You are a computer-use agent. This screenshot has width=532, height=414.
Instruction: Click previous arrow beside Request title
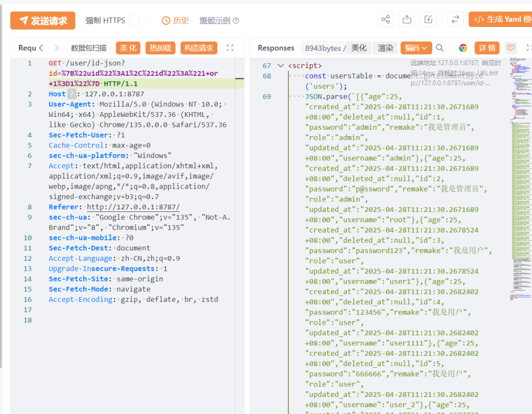(42, 48)
